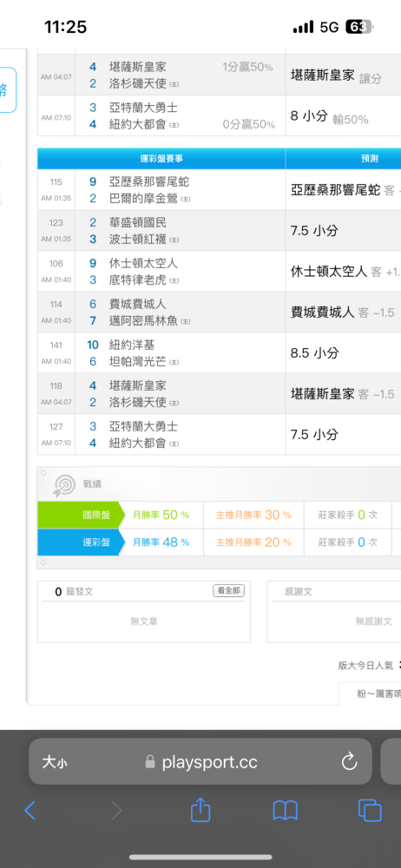Tap Safari's forward arrow
The height and width of the screenshot is (868, 401).
(x=116, y=811)
